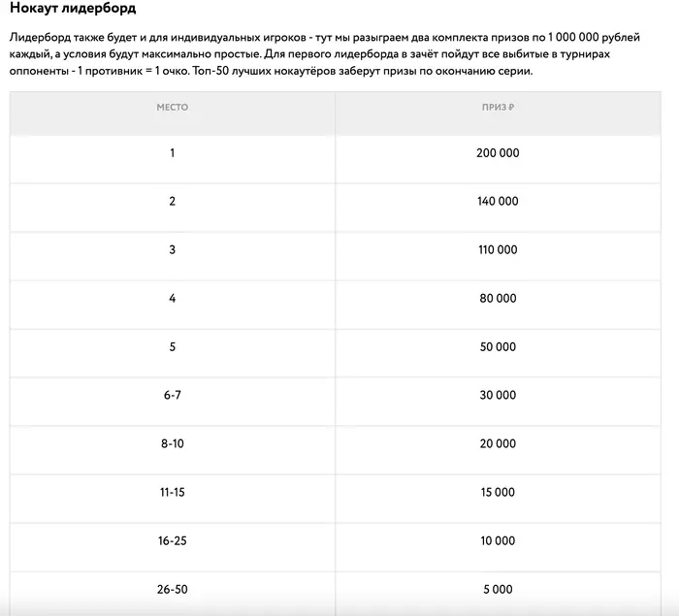
Task: Click the "ПРИЗ ₽" column header
Action: (497, 107)
